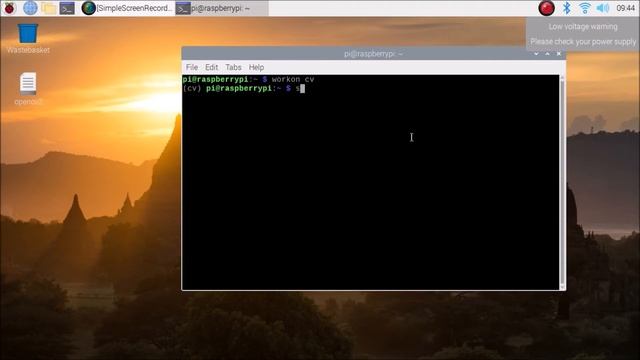Open the volume control speaker icon
This screenshot has width=640, height=360.
pyautogui.click(x=602, y=8)
